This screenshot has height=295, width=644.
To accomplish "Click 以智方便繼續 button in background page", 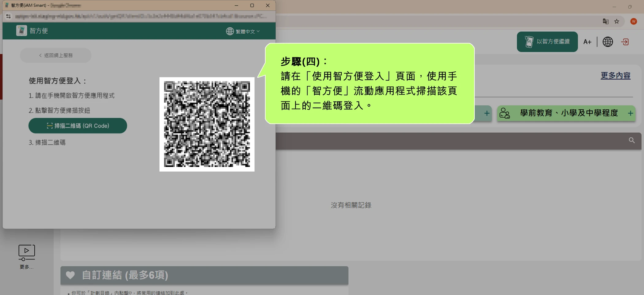I will pos(547,42).
